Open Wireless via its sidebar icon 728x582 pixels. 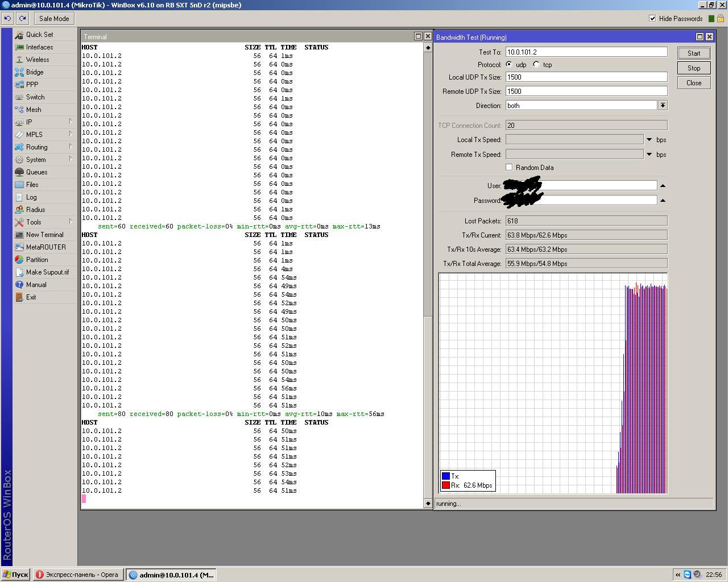[x=19, y=60]
